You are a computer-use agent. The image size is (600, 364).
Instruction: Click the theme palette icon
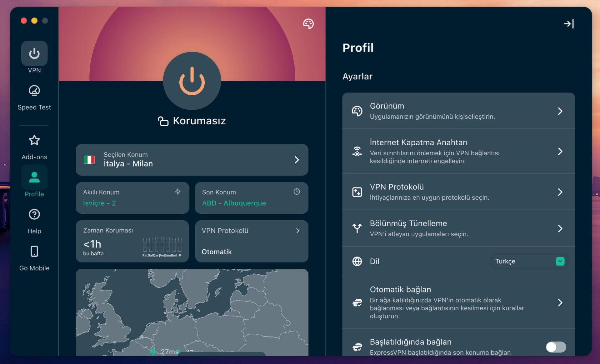coord(309,24)
